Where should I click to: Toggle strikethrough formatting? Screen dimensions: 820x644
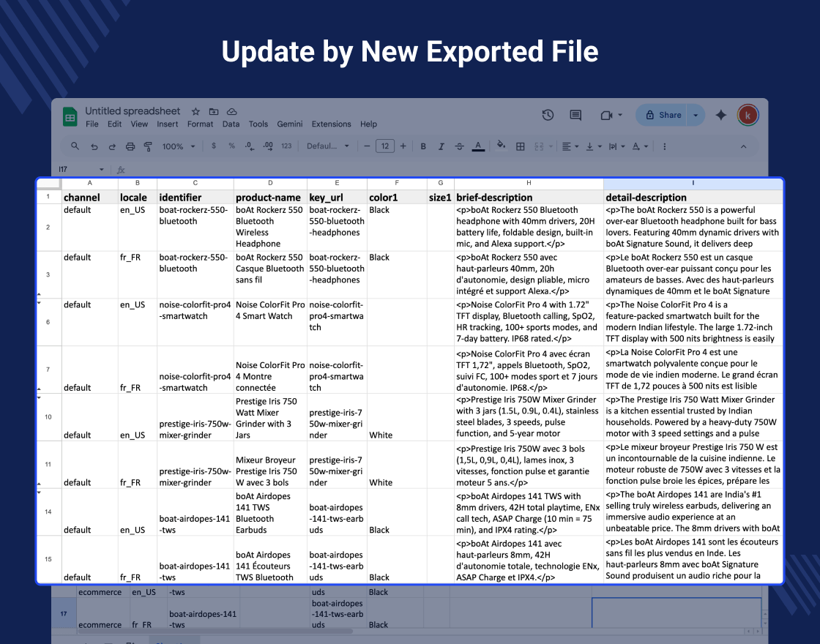(459, 147)
